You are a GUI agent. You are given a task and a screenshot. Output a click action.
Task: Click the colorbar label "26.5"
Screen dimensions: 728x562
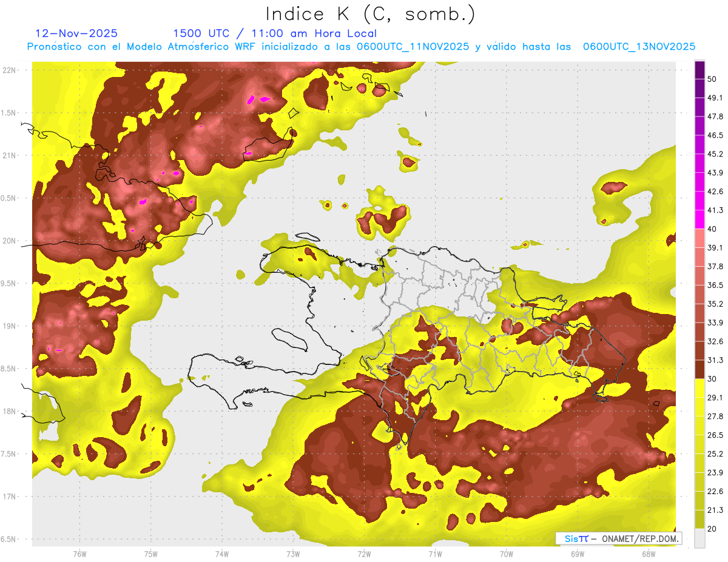click(715, 435)
